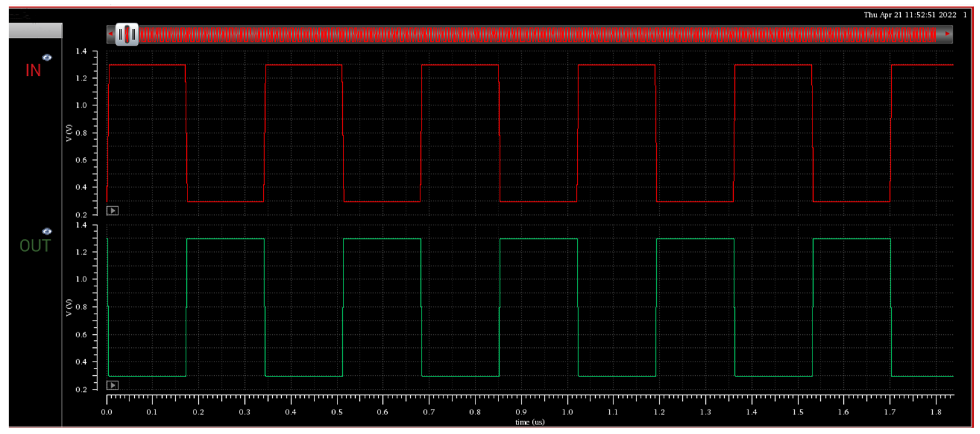Click the left grip handle of zoom thumb
980x434 pixels.
(x=120, y=34)
